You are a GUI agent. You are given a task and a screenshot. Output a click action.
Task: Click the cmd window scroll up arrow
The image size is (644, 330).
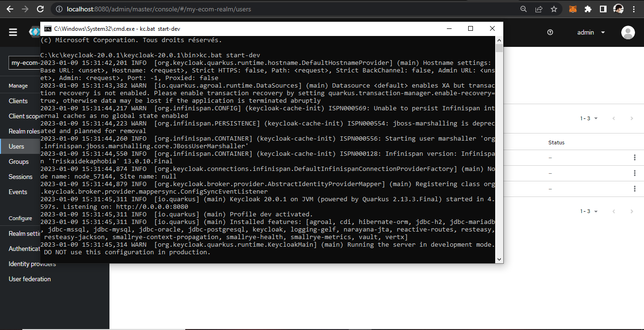coord(499,40)
